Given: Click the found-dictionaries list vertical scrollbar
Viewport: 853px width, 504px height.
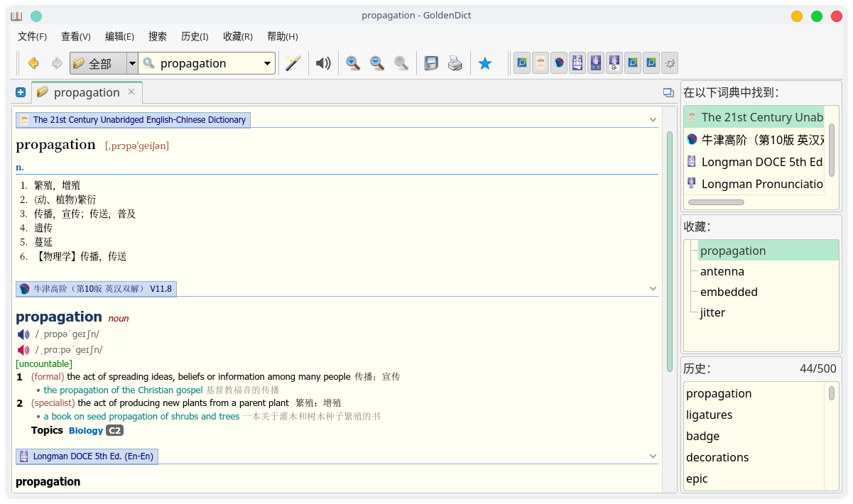Looking at the screenshot, I should tap(832, 150).
